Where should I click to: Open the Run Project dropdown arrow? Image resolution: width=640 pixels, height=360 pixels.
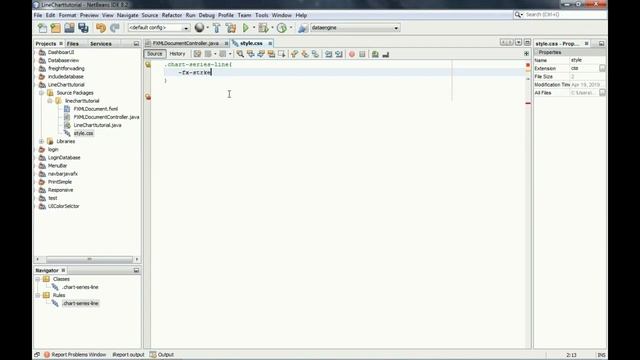(253, 28)
